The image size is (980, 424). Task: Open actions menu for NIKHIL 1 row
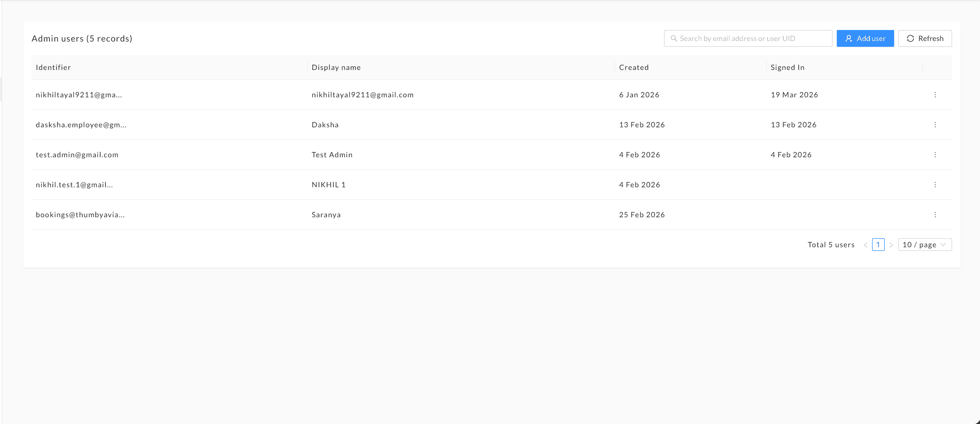[x=935, y=185]
